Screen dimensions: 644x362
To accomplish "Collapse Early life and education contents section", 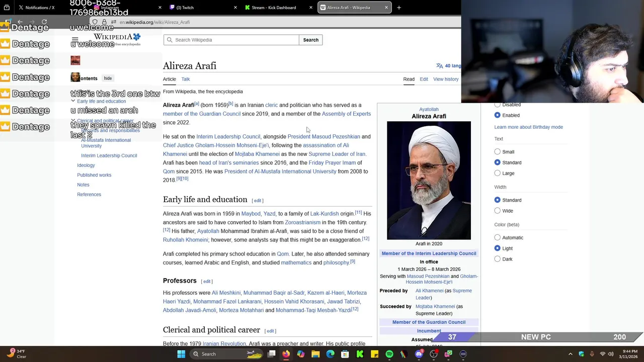I will coord(73,101).
